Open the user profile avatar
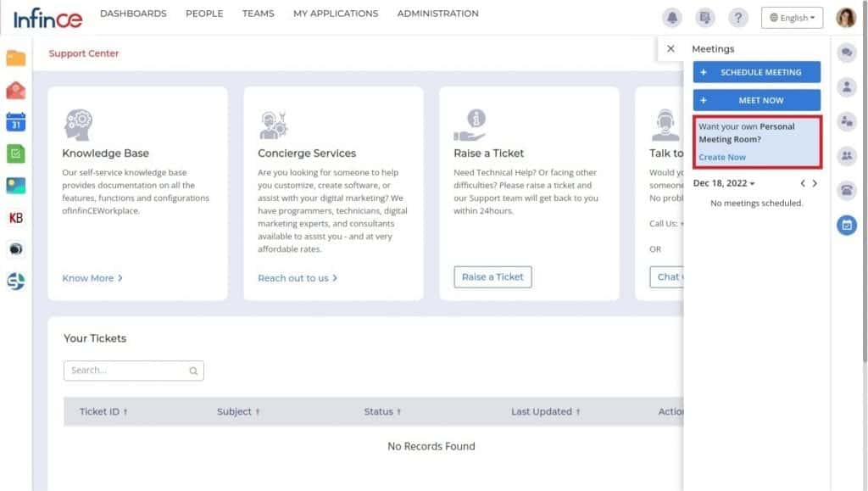This screenshot has width=868, height=491. coord(846,18)
